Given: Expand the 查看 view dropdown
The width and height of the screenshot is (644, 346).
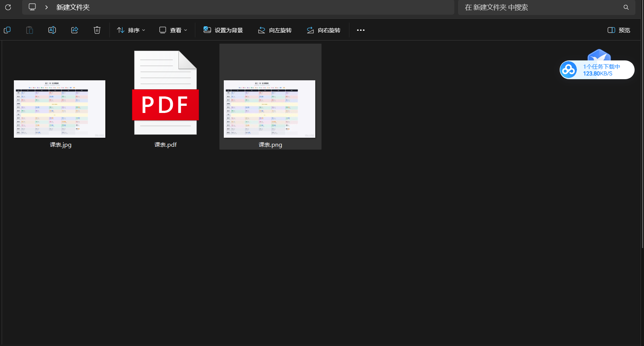Looking at the screenshot, I should coord(173,30).
